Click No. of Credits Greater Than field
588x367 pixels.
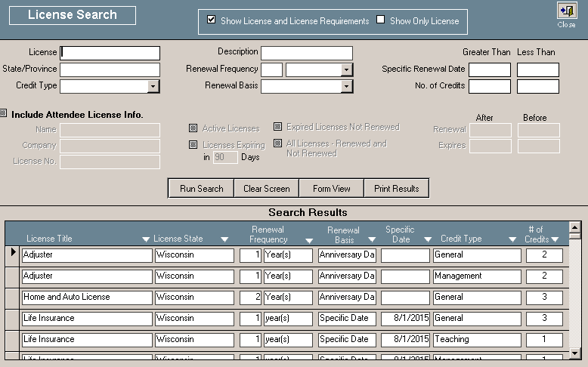(x=490, y=86)
